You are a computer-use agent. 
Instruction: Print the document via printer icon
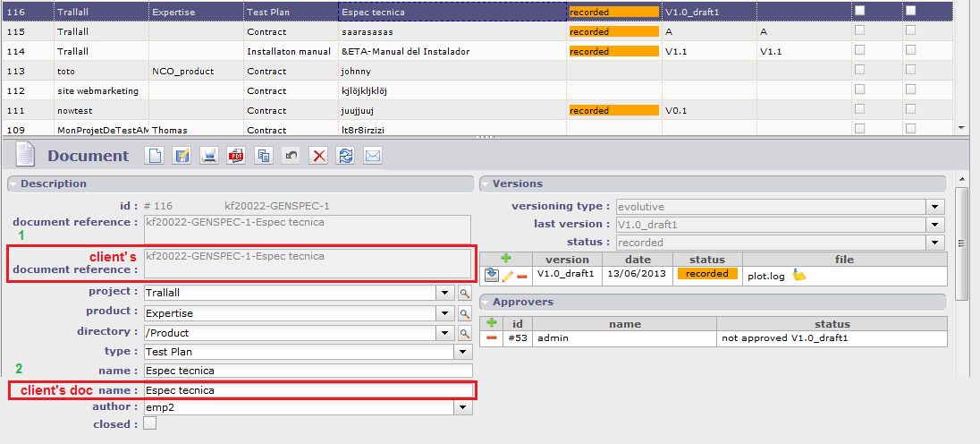(208, 156)
